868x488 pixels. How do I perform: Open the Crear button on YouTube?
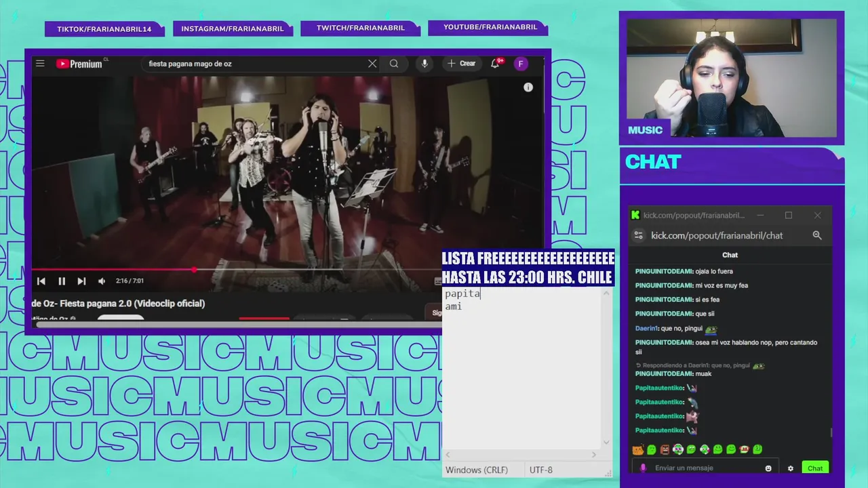pyautogui.click(x=462, y=64)
